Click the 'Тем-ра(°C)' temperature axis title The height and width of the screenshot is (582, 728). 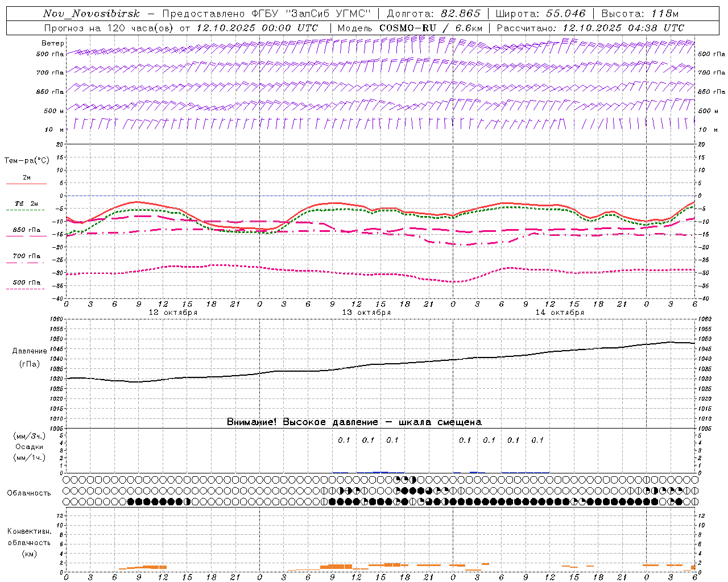point(27,161)
